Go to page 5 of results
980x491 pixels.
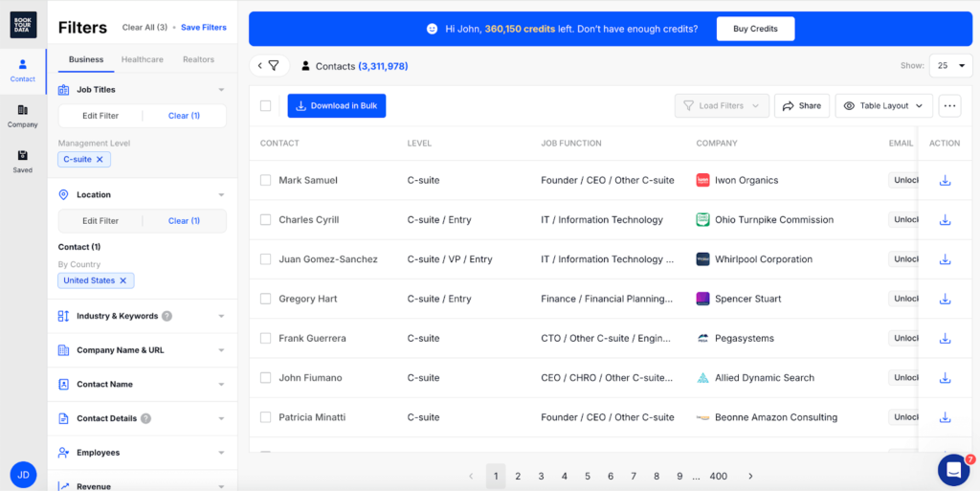point(588,476)
